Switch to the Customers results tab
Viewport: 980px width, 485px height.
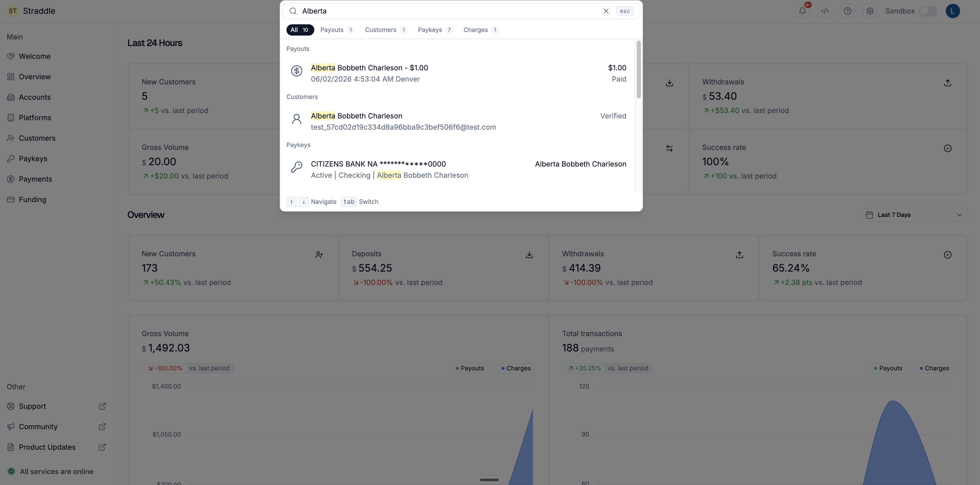tap(386, 30)
